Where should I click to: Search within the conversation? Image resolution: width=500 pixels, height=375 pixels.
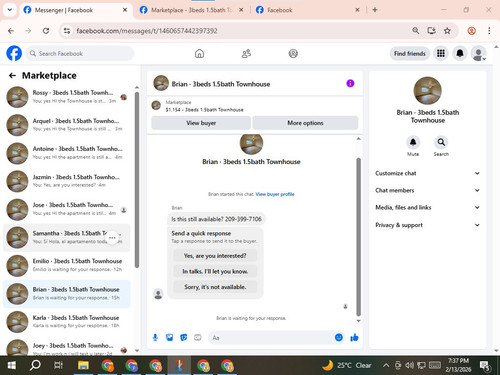441,142
